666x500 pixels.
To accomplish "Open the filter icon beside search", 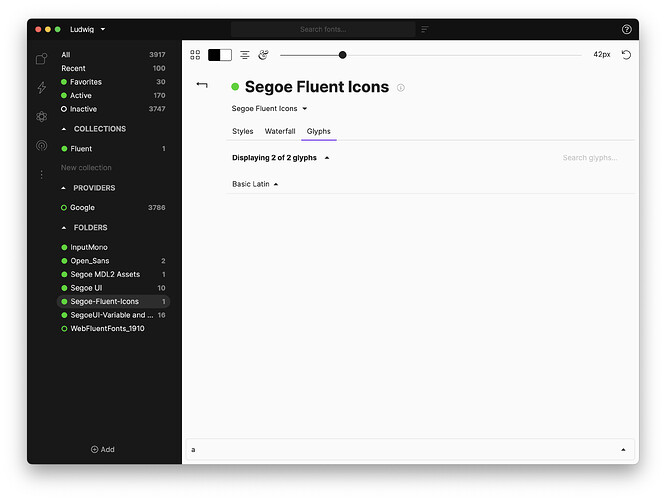I will pos(425,29).
